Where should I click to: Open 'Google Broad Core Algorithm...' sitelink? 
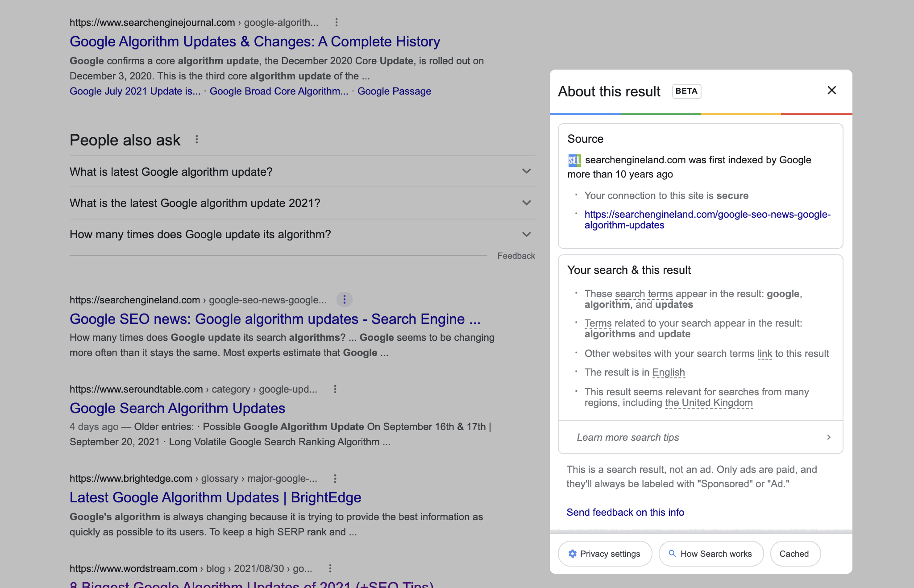coord(279,91)
